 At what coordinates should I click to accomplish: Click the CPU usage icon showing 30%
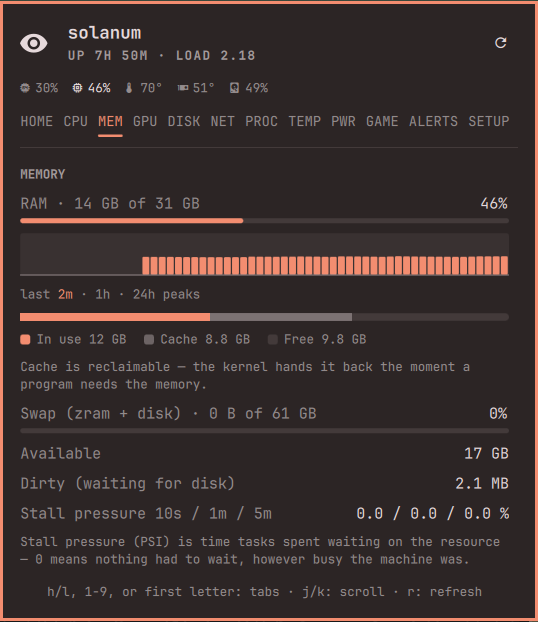point(25,88)
